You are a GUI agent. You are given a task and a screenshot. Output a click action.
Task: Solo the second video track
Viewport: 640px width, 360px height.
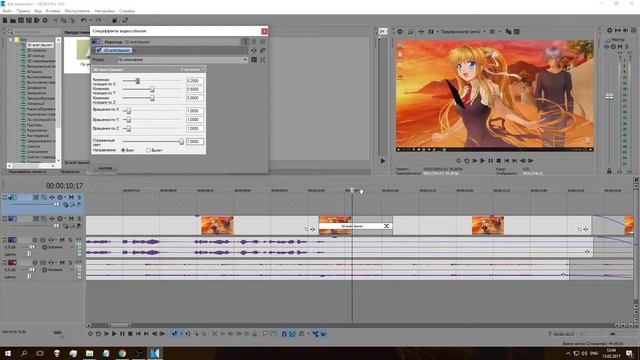click(79, 219)
